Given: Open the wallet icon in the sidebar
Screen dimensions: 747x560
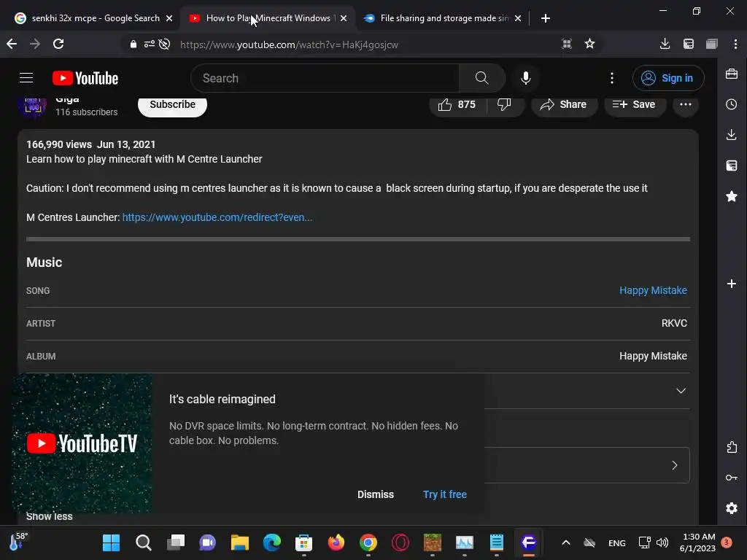Looking at the screenshot, I should click(x=732, y=166).
